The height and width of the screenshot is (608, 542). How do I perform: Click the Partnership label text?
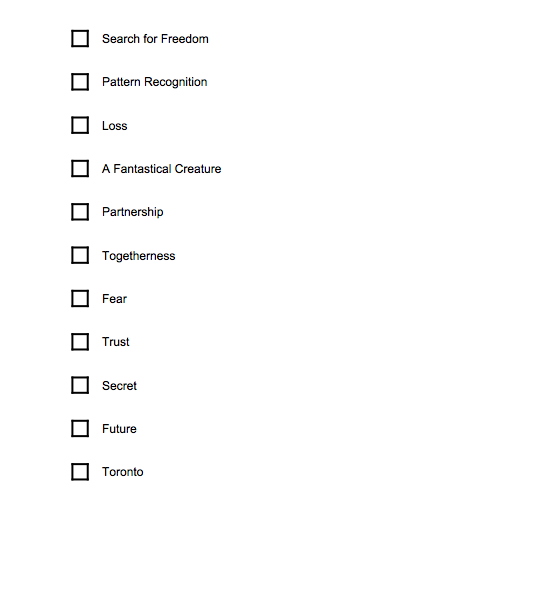pyautogui.click(x=133, y=212)
